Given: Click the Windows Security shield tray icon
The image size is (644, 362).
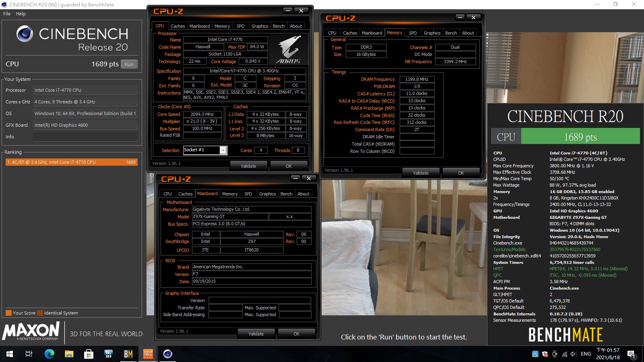Looking at the screenshot, I should (x=545, y=354).
